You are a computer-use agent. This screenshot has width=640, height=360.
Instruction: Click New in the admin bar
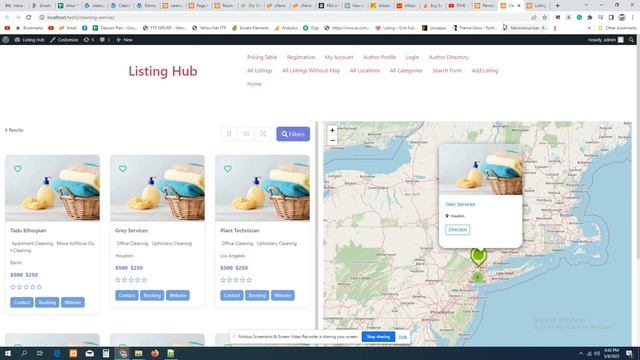click(x=124, y=40)
